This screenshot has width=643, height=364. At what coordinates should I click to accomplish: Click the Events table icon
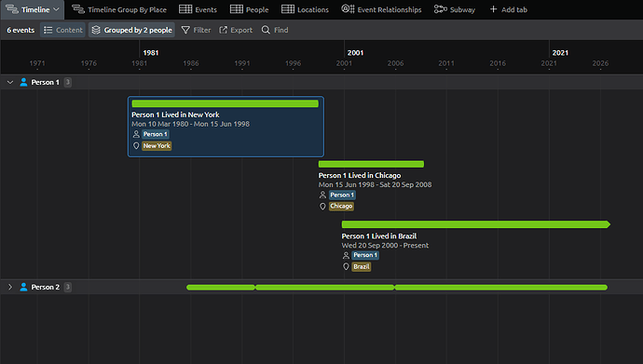pyautogui.click(x=185, y=9)
